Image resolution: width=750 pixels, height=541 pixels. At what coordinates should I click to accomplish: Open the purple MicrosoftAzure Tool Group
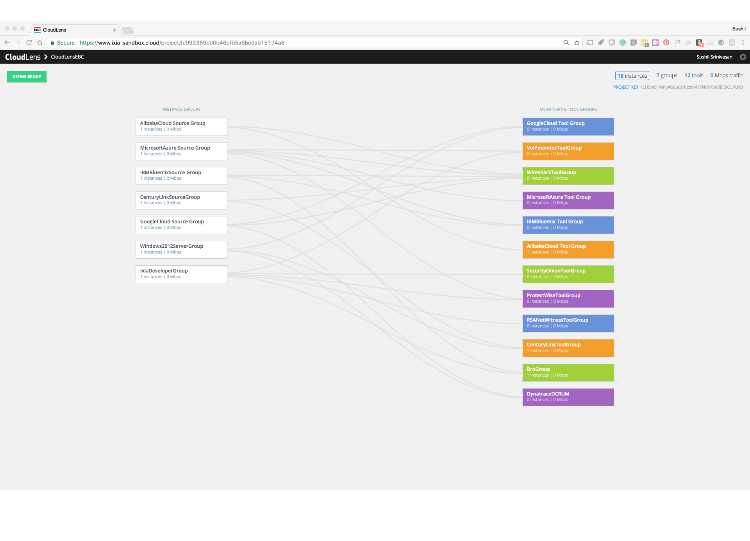coord(568,200)
